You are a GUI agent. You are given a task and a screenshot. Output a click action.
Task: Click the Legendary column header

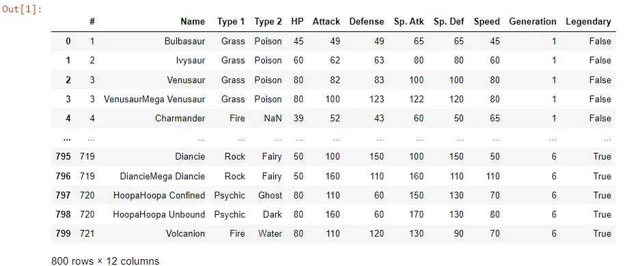(588, 22)
